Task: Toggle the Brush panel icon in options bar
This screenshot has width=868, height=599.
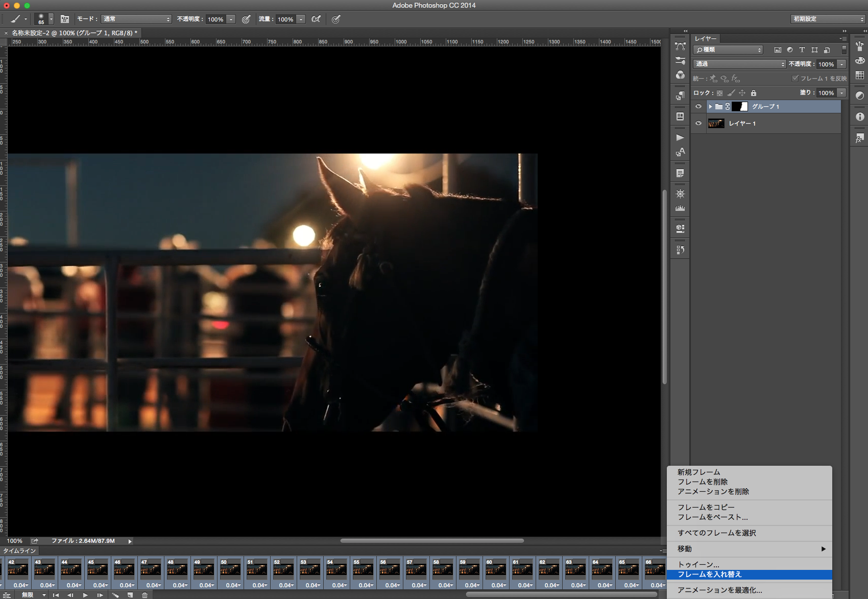Action: pos(65,19)
